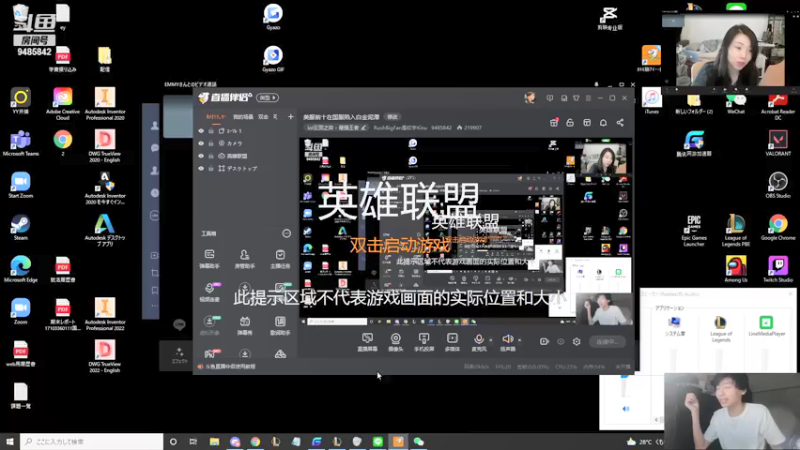
Task: Open the room manager assistant (房管助手) tool
Action: [x=244, y=258]
